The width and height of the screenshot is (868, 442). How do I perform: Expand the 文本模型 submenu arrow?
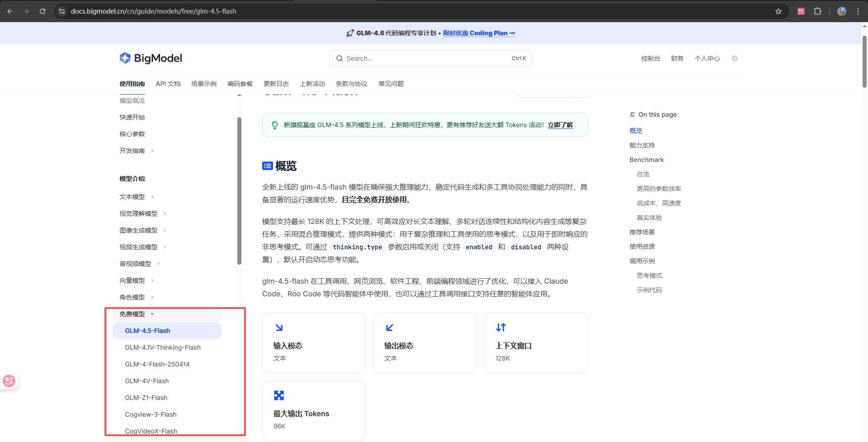(152, 197)
